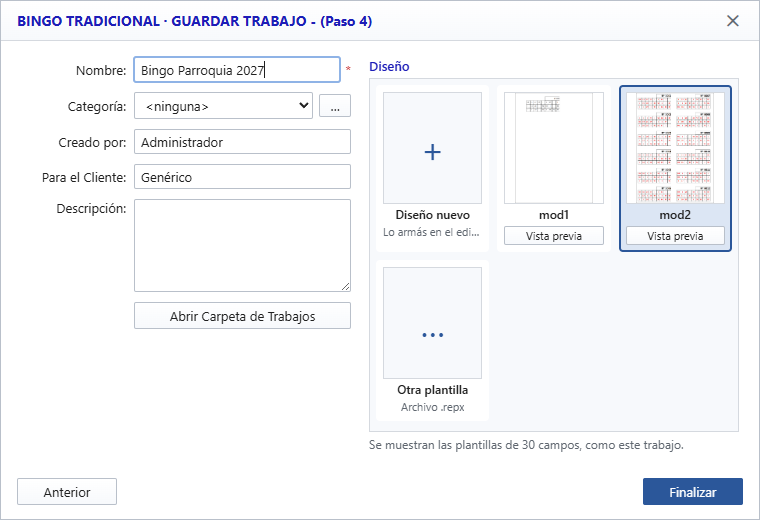Click the 'mod2' template name
Image resolution: width=760 pixels, height=520 pixels.
675,215
